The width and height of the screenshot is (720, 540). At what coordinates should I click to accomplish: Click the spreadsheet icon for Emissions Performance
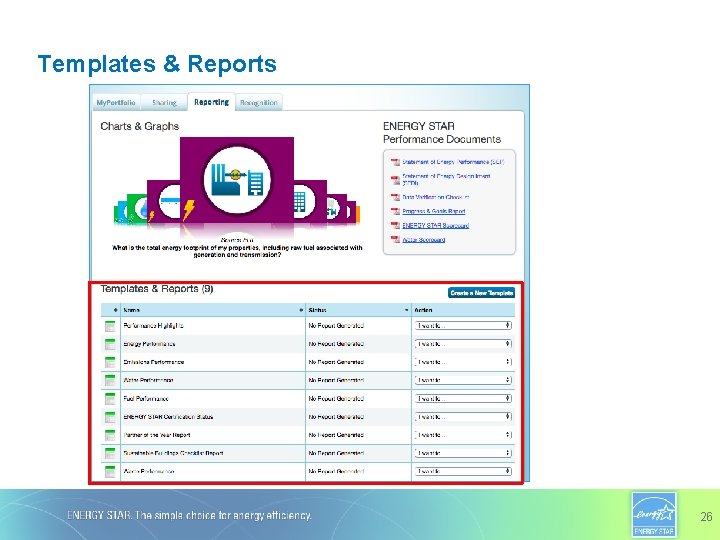click(x=110, y=362)
